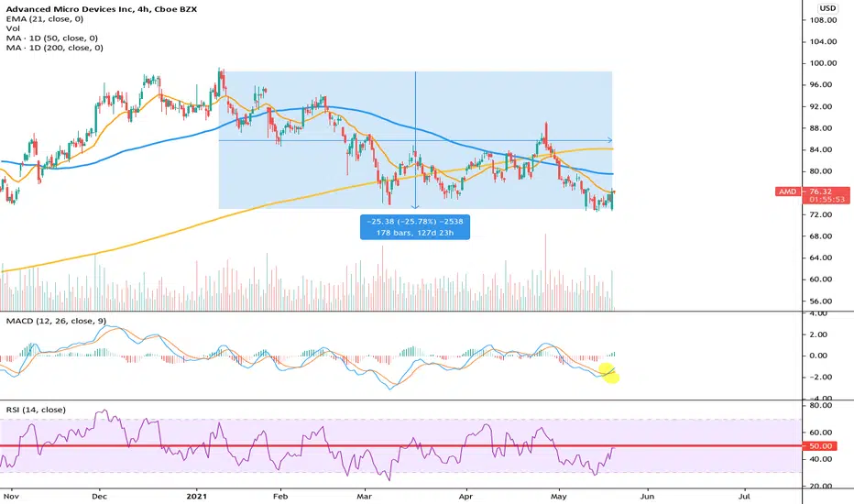
Task: Select the EMA (21, close, 0) indicator legend
Action: [45, 19]
